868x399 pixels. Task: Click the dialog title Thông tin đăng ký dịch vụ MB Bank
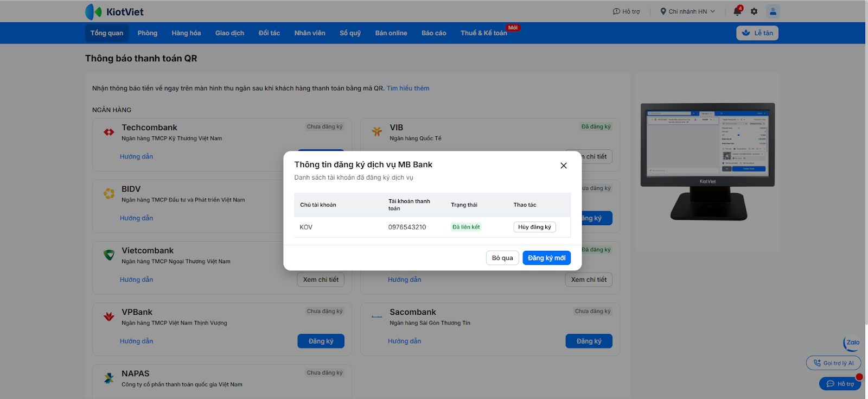click(x=363, y=164)
